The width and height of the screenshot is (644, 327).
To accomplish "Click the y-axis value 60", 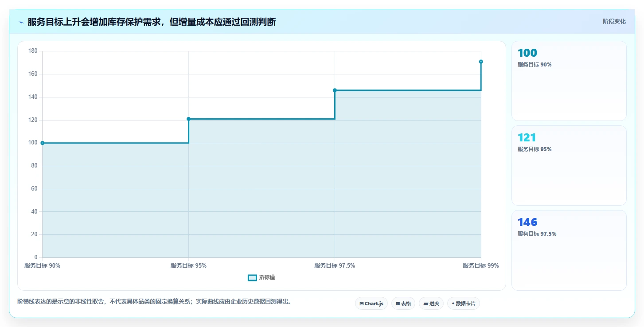I will pyautogui.click(x=35, y=189).
